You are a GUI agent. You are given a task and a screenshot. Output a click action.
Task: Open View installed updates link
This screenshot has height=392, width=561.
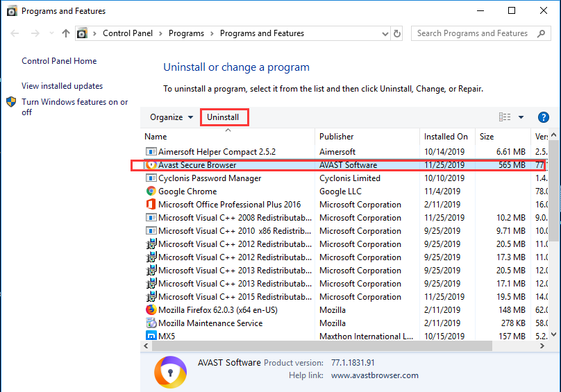62,86
